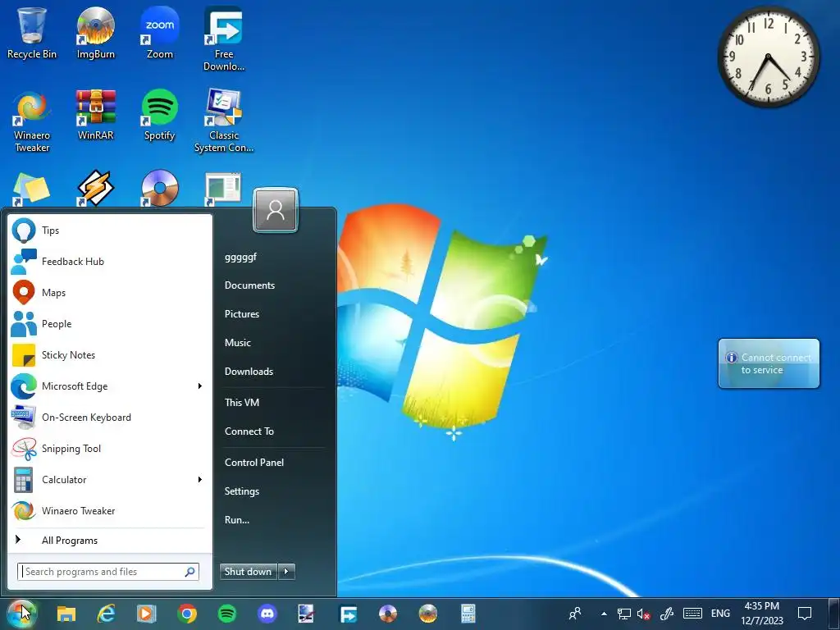The width and height of the screenshot is (840, 630).
Task: Open the network tray icon
Action: pyautogui.click(x=623, y=614)
